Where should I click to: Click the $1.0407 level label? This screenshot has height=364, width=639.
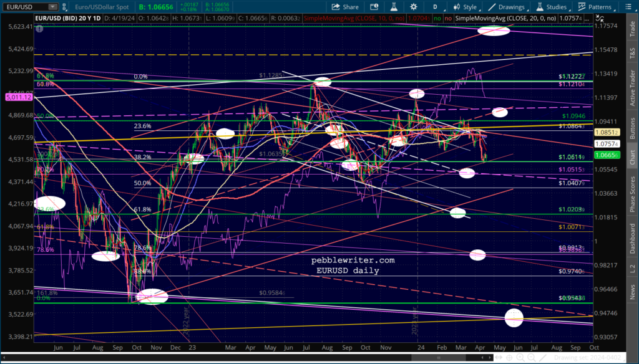[572, 183]
